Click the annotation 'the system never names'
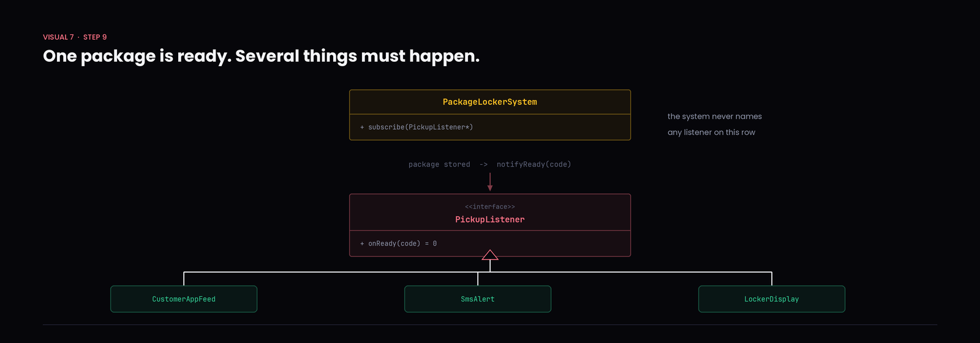The image size is (980, 343). [x=715, y=116]
